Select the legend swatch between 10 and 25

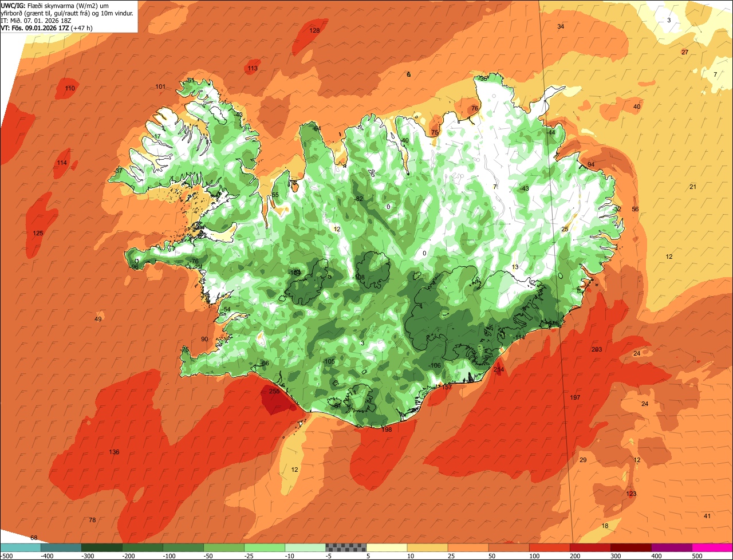(427, 547)
